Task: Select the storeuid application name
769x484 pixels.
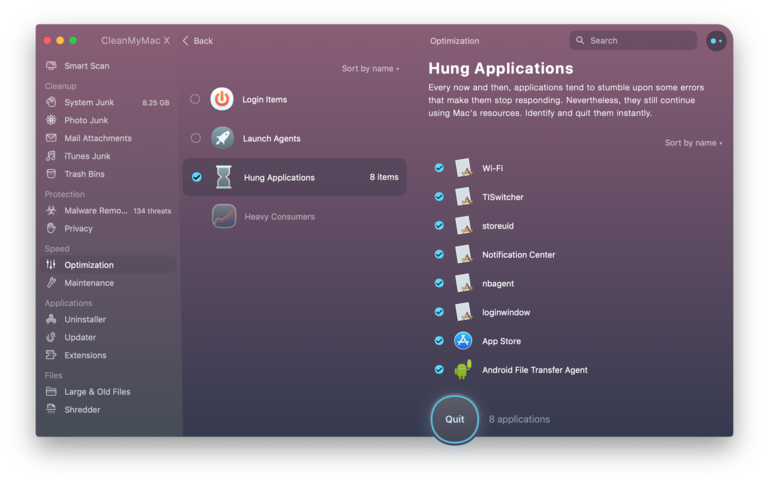Action: [498, 226]
